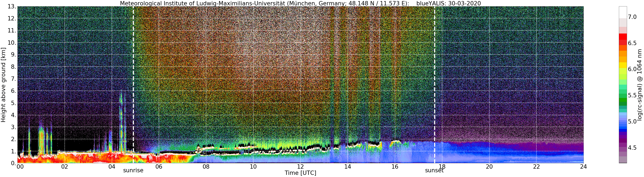This screenshot has height=177, width=644.
Task: Click the x-axis tick label '04'
Action: coord(112,166)
